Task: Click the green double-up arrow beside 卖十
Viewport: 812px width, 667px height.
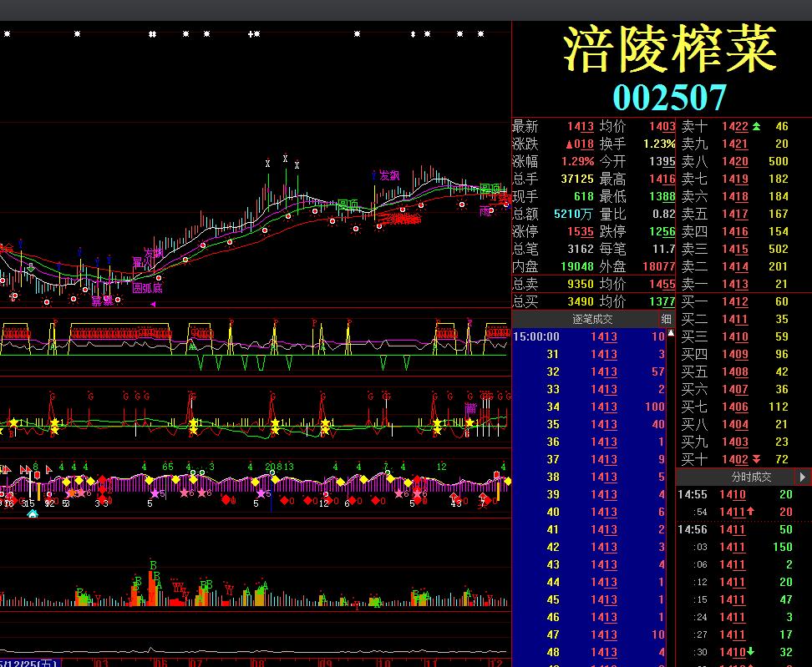Action: pyautogui.click(x=757, y=126)
